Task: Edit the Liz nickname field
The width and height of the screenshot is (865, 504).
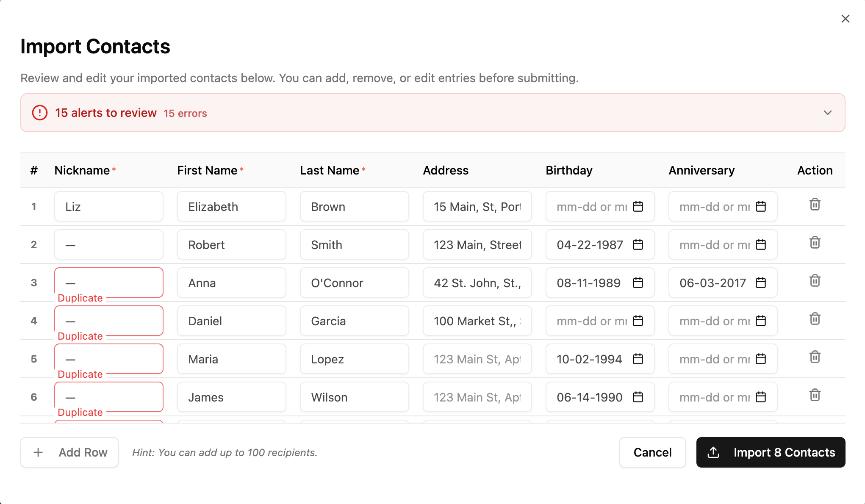Action: 109,206
